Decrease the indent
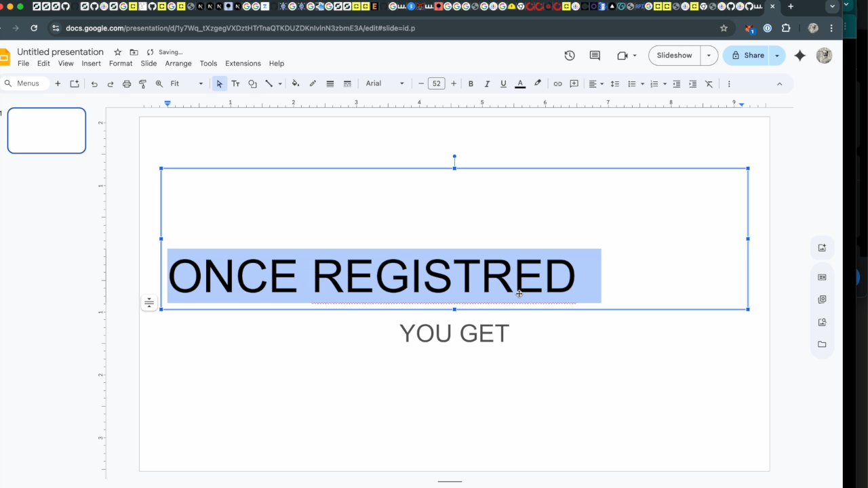Image resolution: width=868 pixels, height=488 pixels. 676,83
